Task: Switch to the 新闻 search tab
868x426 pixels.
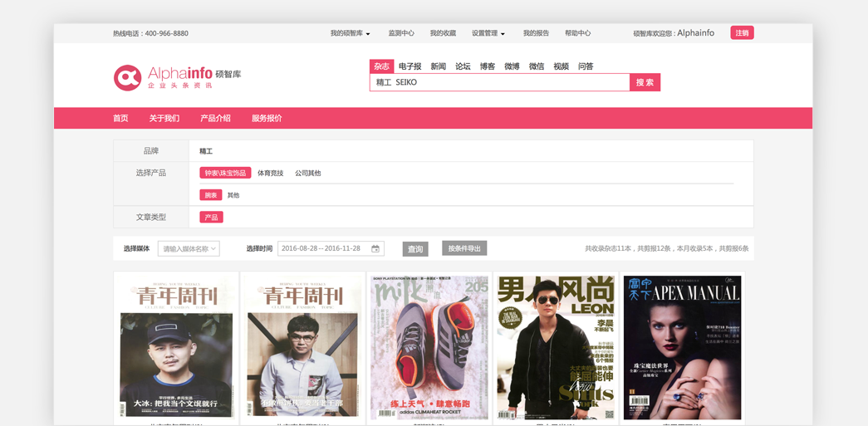Action: pos(439,66)
